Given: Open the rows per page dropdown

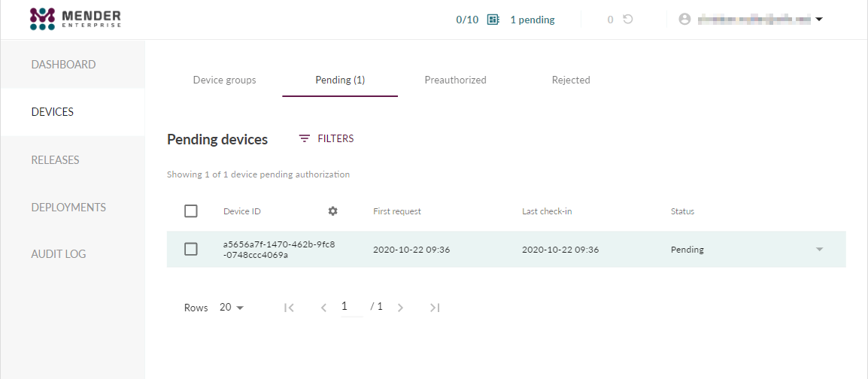Looking at the screenshot, I should [x=232, y=308].
